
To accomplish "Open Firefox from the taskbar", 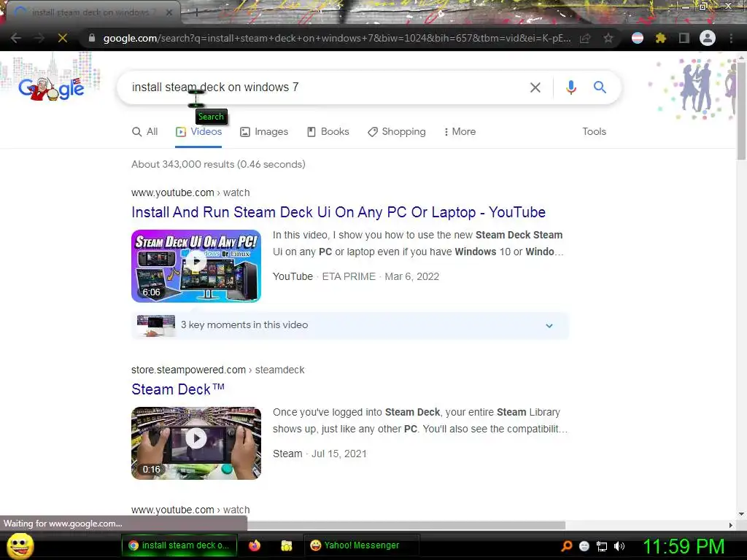I will click(255, 545).
